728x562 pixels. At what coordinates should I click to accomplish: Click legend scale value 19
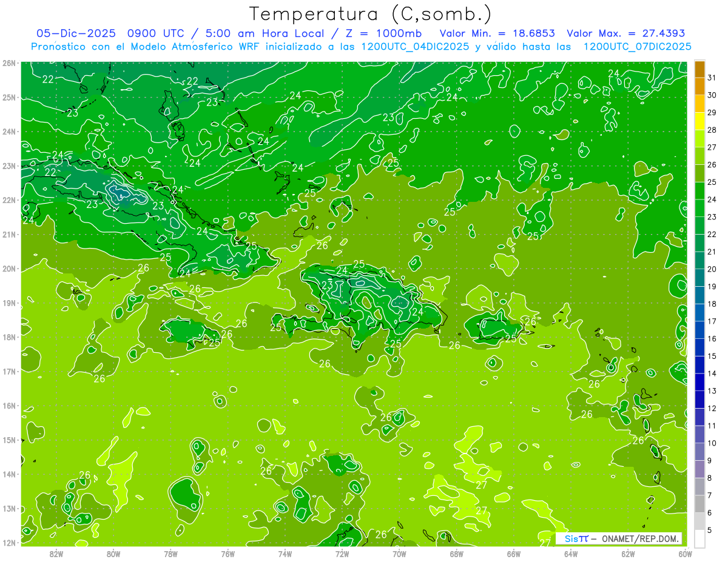coord(712,286)
